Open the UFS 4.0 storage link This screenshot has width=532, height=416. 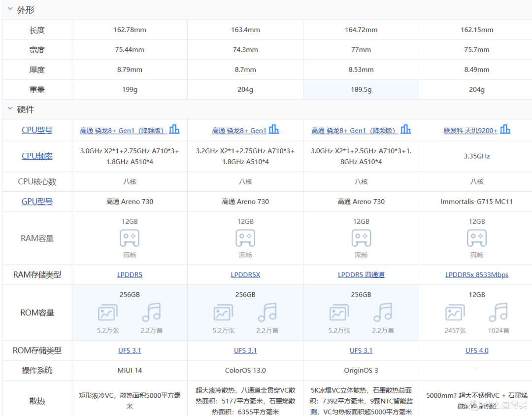[x=476, y=350]
